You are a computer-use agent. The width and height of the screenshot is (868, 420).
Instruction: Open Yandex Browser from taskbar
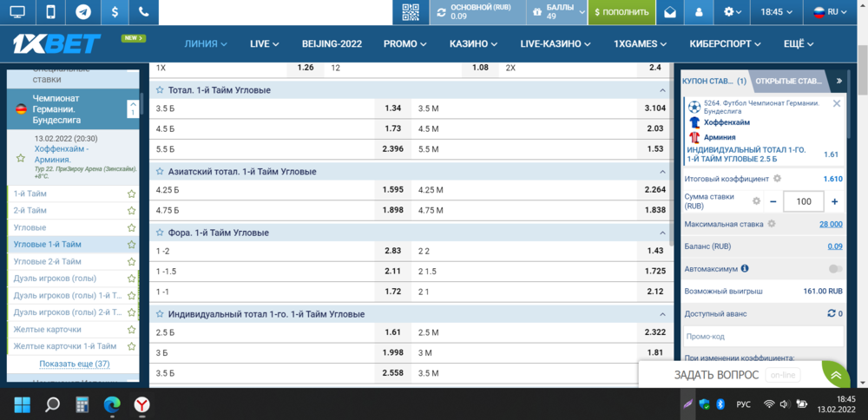[141, 405]
